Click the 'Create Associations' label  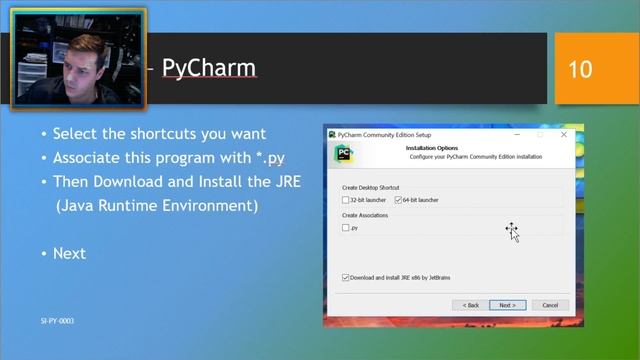click(365, 215)
